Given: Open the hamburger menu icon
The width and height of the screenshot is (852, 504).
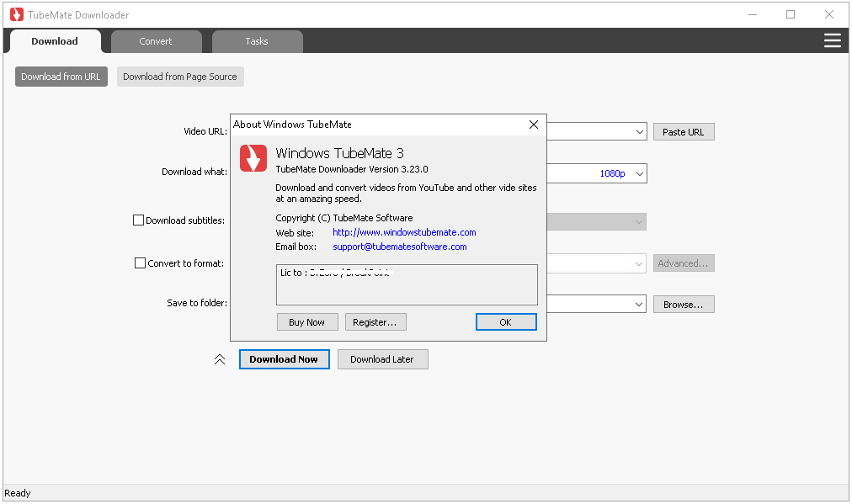Looking at the screenshot, I should [832, 40].
